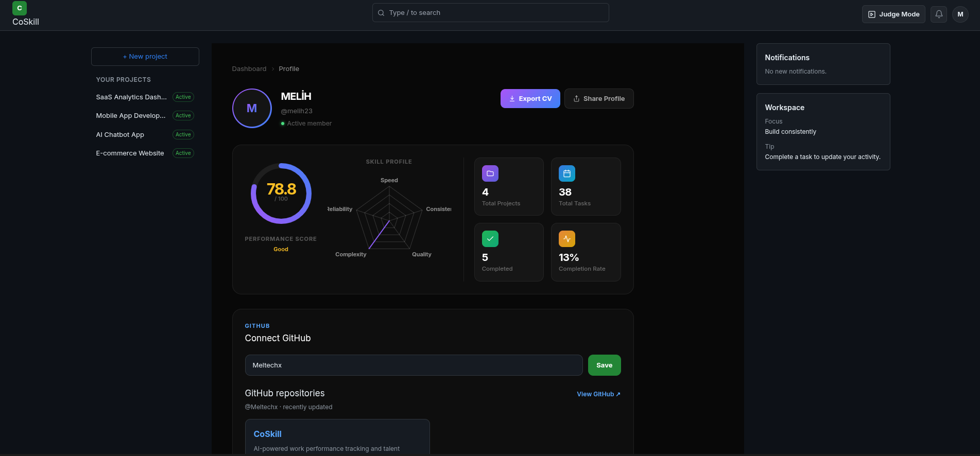
Task: Click the green CoSkill logo icon
Action: pos(20,8)
